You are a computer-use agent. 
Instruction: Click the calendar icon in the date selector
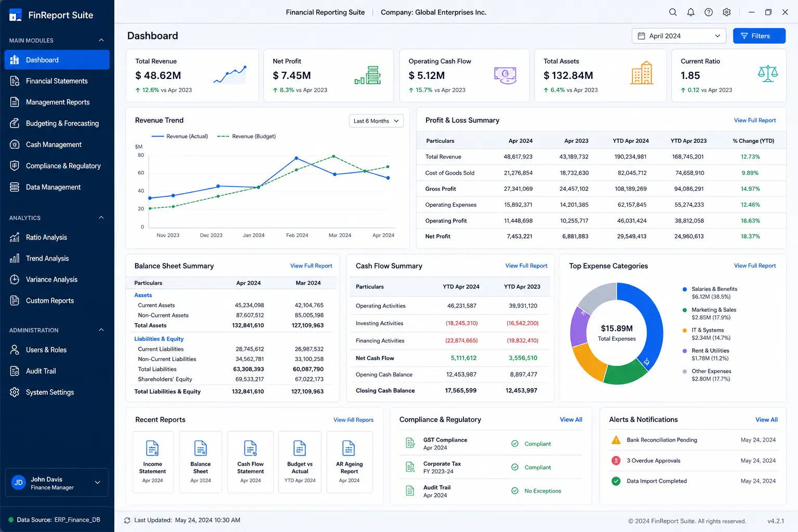coord(642,36)
